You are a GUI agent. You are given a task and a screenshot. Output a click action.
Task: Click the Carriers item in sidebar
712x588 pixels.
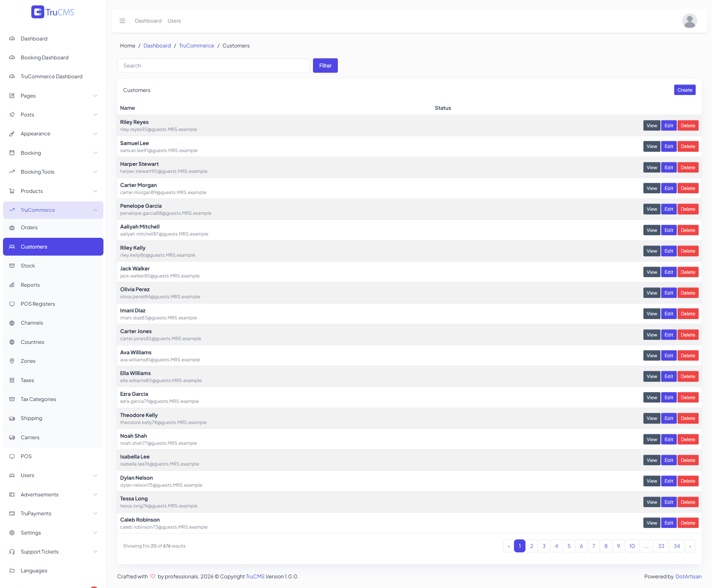[x=53, y=437]
